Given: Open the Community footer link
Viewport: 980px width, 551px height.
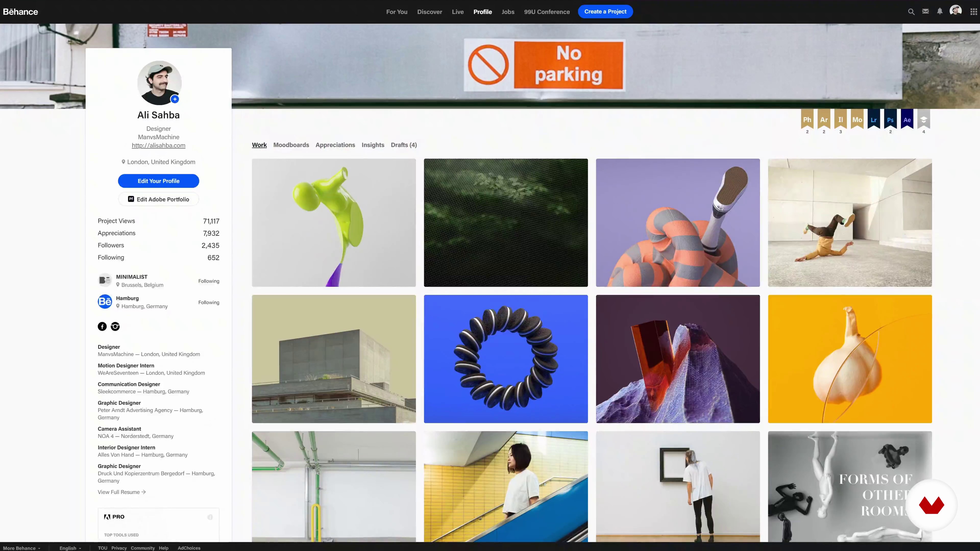Looking at the screenshot, I should pos(143,548).
